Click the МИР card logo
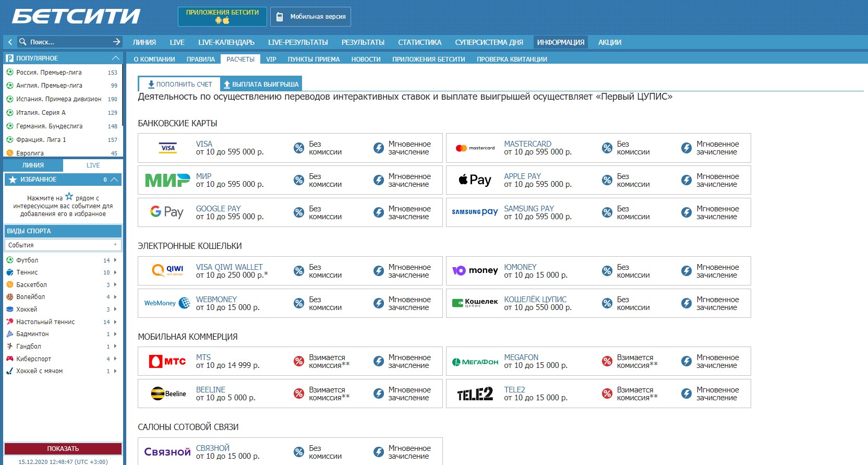 pyautogui.click(x=167, y=180)
